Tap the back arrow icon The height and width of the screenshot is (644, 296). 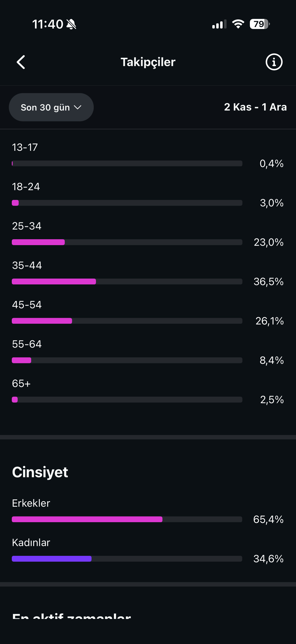click(x=21, y=62)
